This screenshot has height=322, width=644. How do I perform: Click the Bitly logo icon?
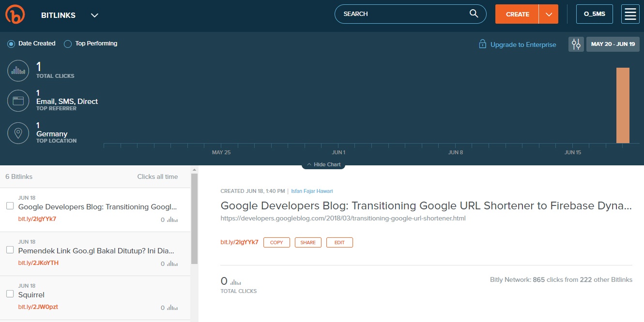coord(15,15)
